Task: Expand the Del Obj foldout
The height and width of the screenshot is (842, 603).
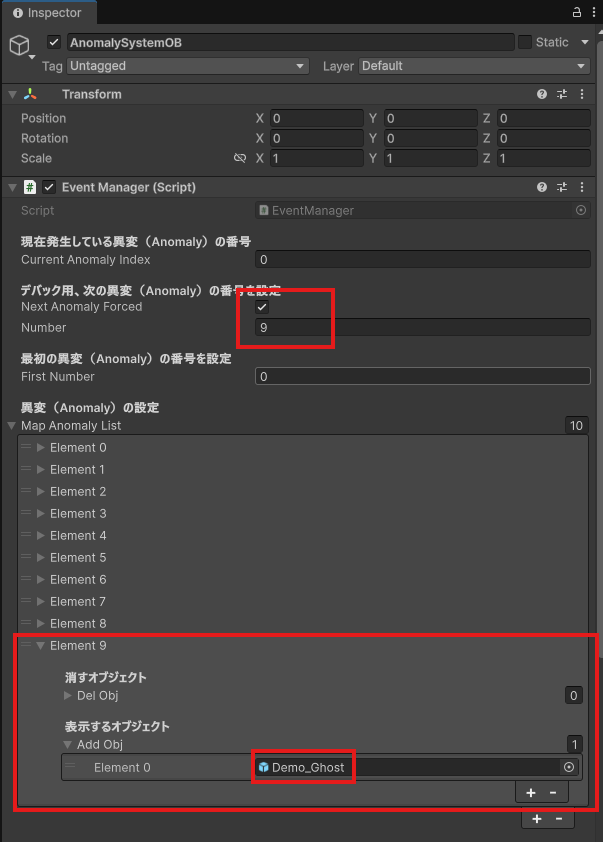Action: [68, 695]
